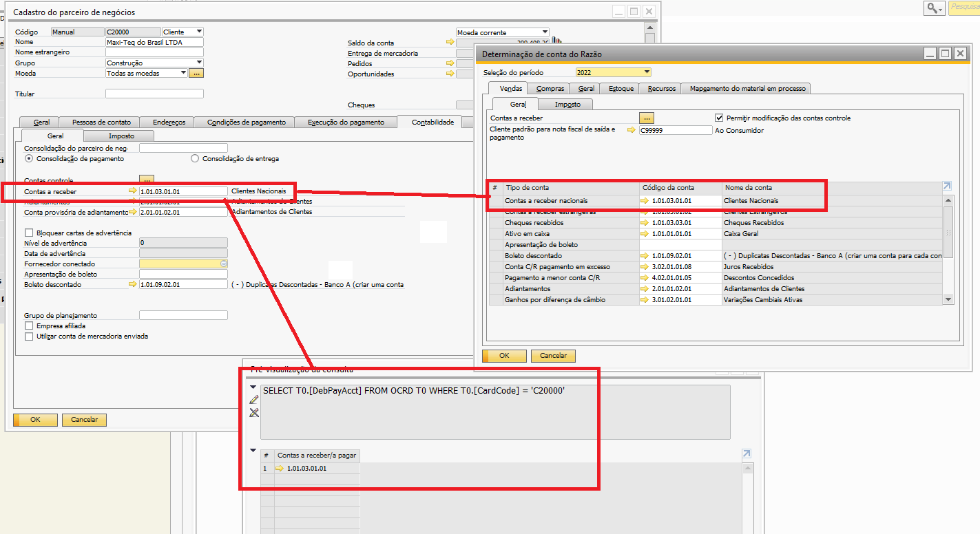Open the Seleção do período 2022 dropdown
The image size is (980, 534).
[646, 72]
